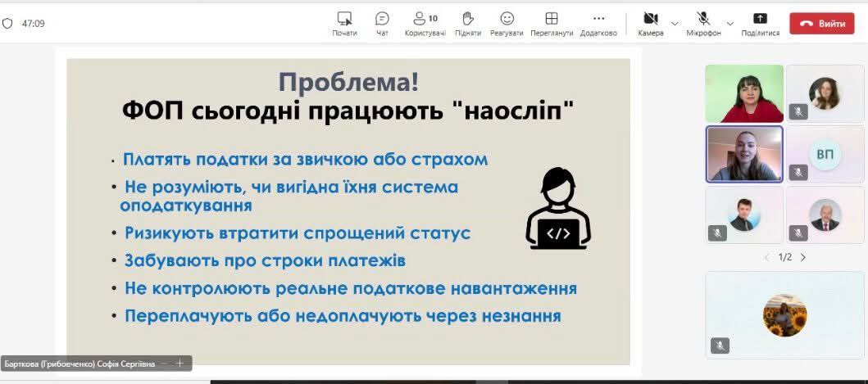Click muted mic icon on young man tile
Viewport: 868px width, 384px height.
coord(717,233)
